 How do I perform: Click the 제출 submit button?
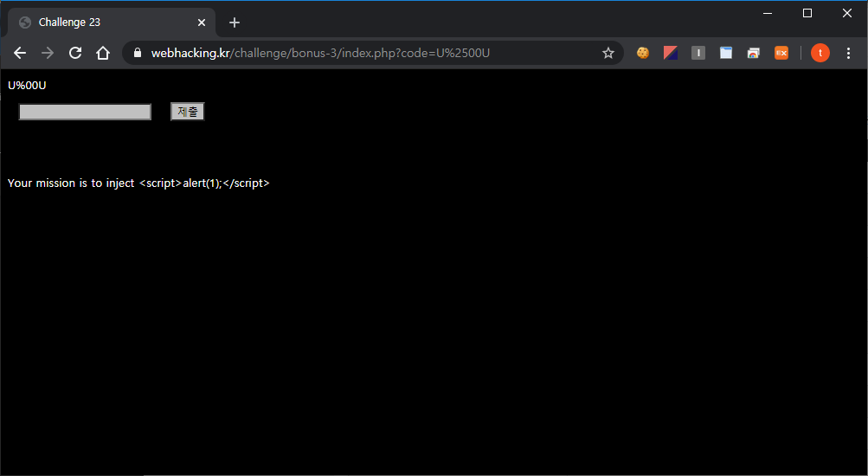tap(188, 112)
